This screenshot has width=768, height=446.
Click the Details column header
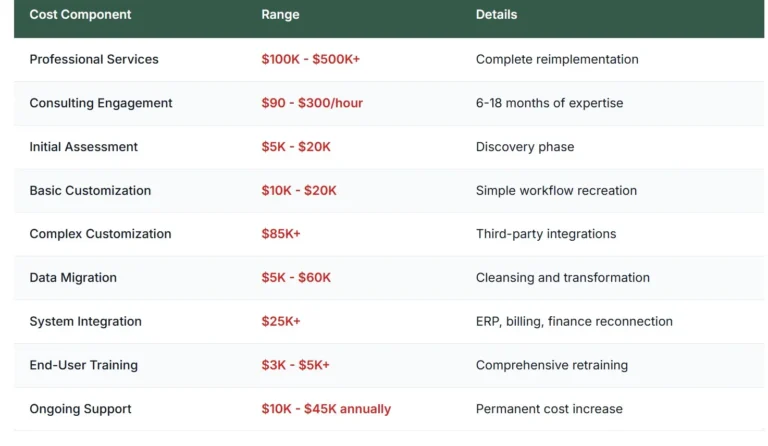(x=496, y=15)
